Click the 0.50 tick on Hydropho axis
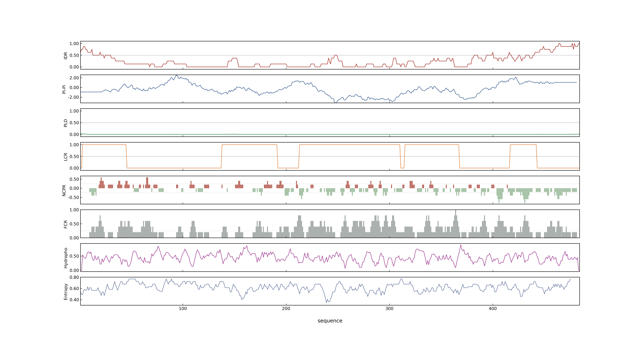The height and width of the screenshot is (343, 644). (x=74, y=256)
